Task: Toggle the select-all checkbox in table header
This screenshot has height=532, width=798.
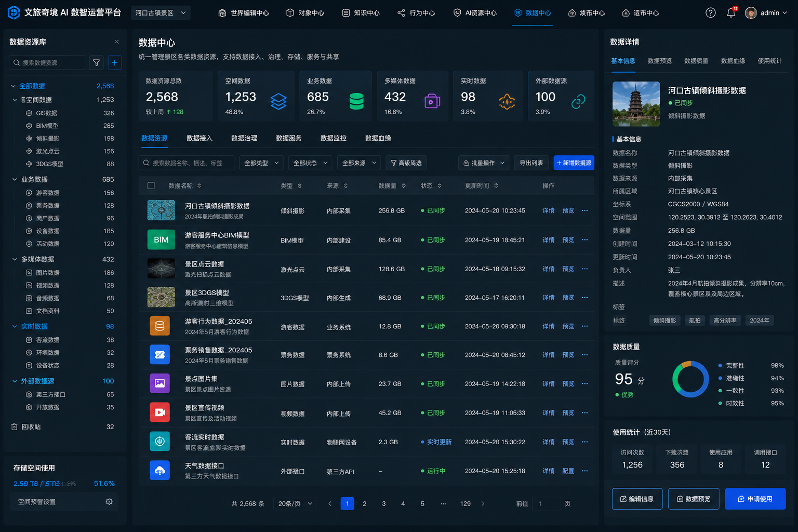Action: [x=151, y=185]
